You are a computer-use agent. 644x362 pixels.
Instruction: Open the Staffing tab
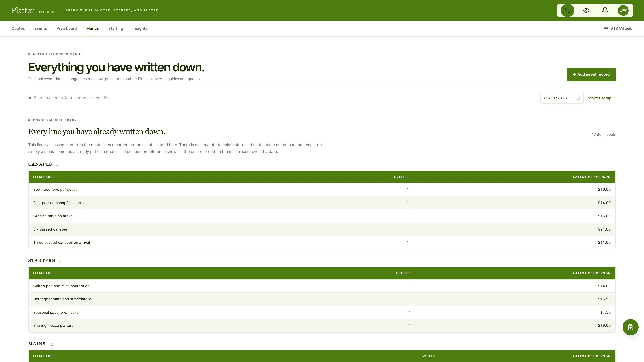click(116, 28)
